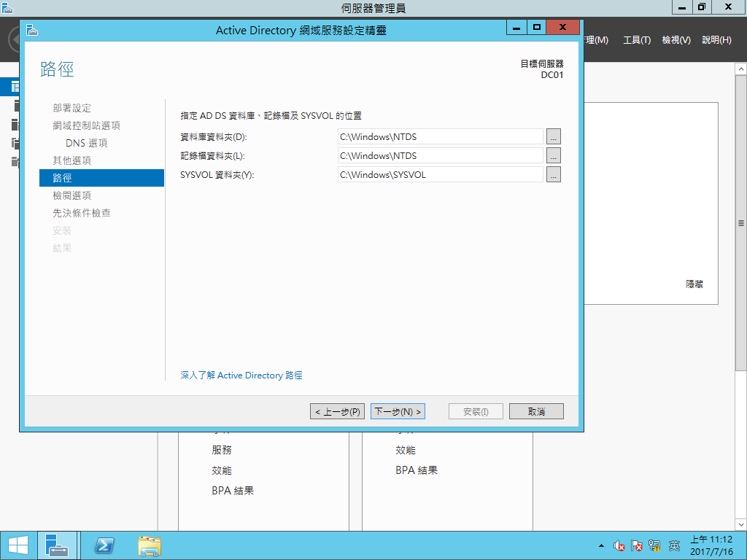Go to the DNS 選項 wizard step
The height and width of the screenshot is (560, 747).
click(87, 143)
